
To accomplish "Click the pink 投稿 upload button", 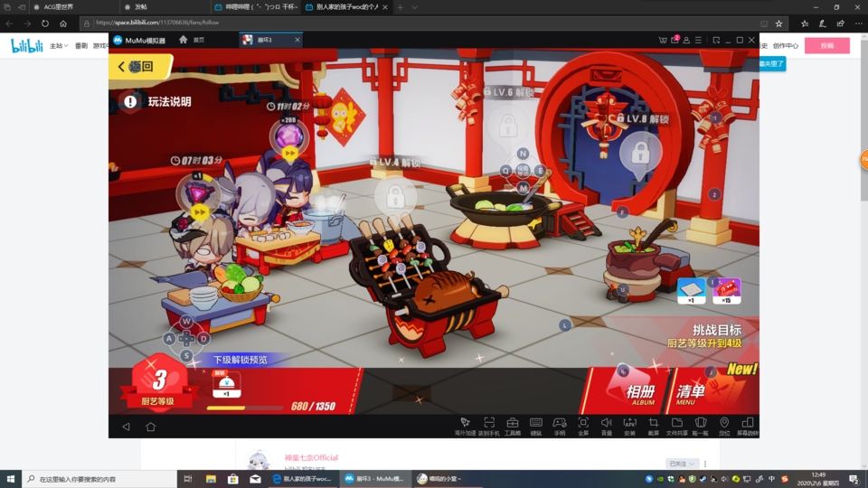I will pos(827,45).
